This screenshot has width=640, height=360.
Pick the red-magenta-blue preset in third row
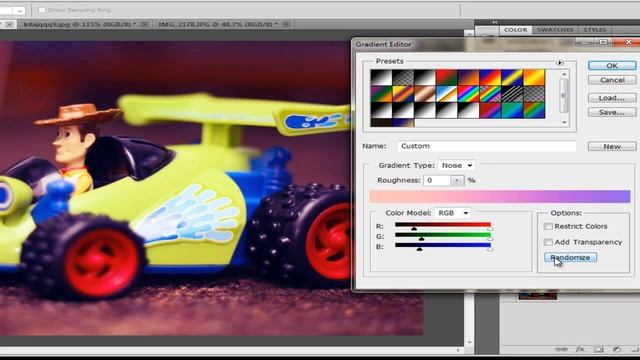pos(490,110)
